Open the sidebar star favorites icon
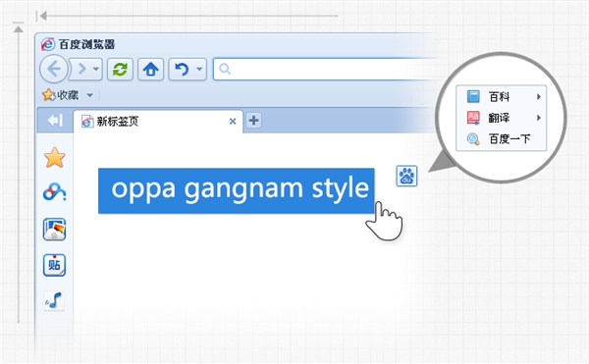Image resolution: width=589 pixels, height=364 pixels. [x=55, y=157]
